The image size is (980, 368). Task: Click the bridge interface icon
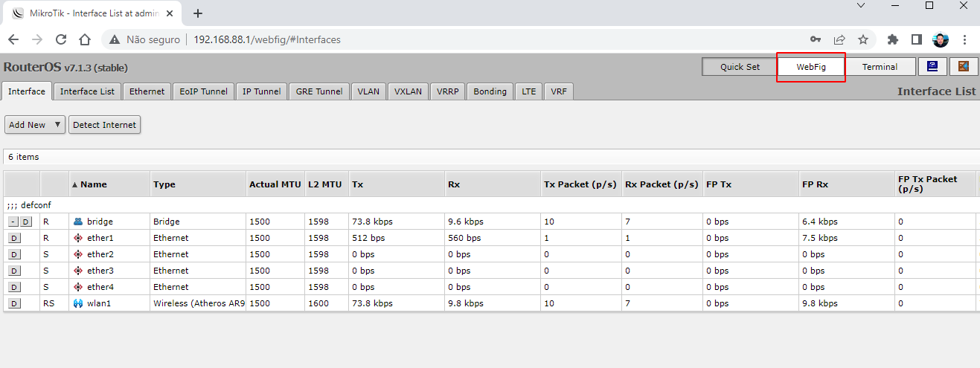(78, 222)
